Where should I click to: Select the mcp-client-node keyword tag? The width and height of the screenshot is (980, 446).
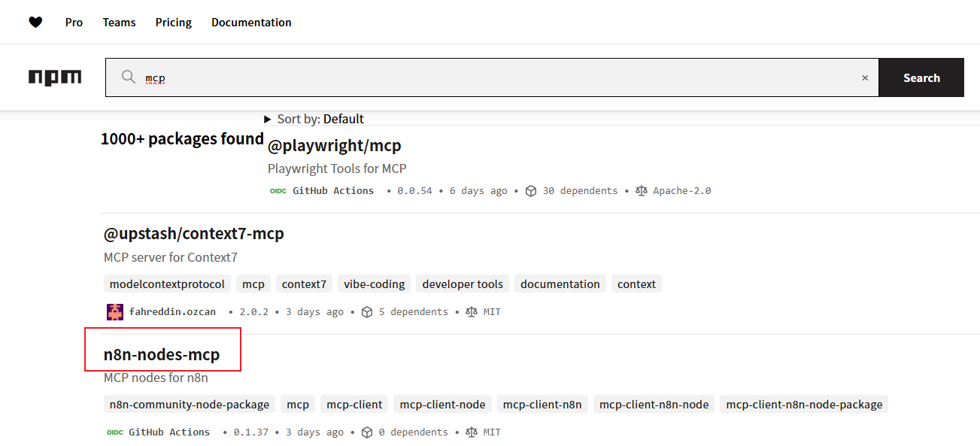442,405
